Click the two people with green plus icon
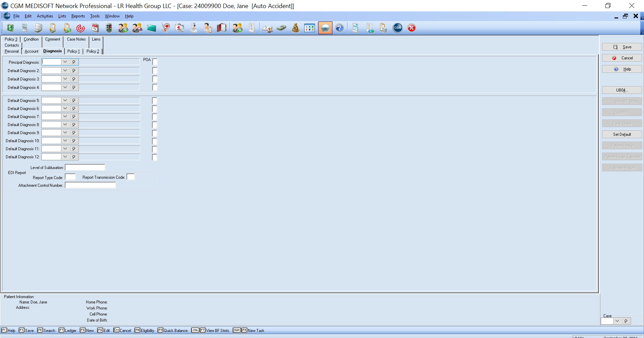This screenshot has width=644, height=338. click(x=123, y=28)
